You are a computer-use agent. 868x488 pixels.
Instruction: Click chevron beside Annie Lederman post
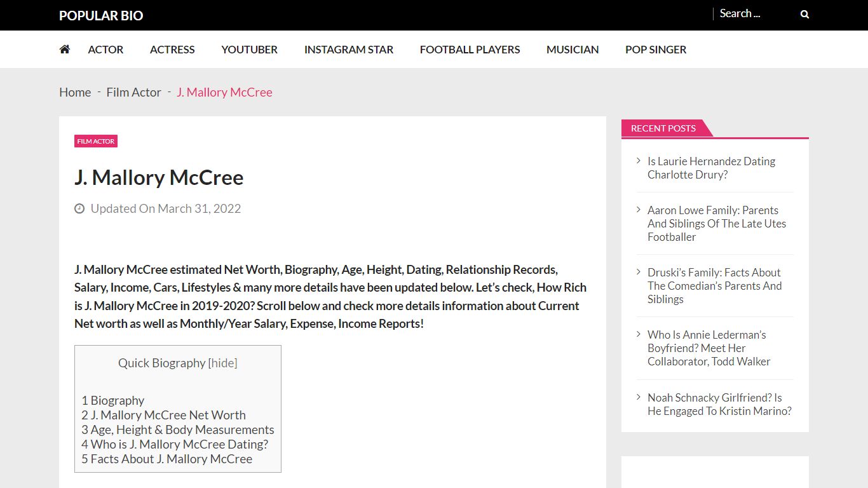click(x=639, y=334)
